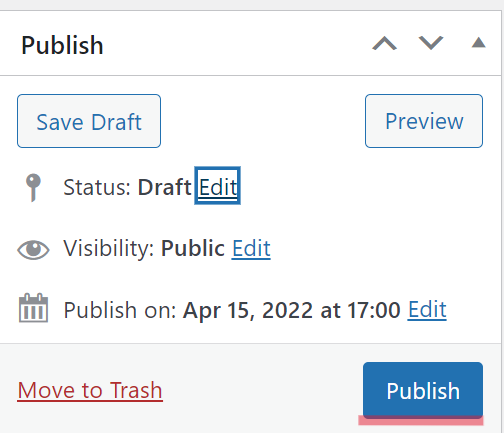
Task: Save the post as draft
Action: (89, 121)
